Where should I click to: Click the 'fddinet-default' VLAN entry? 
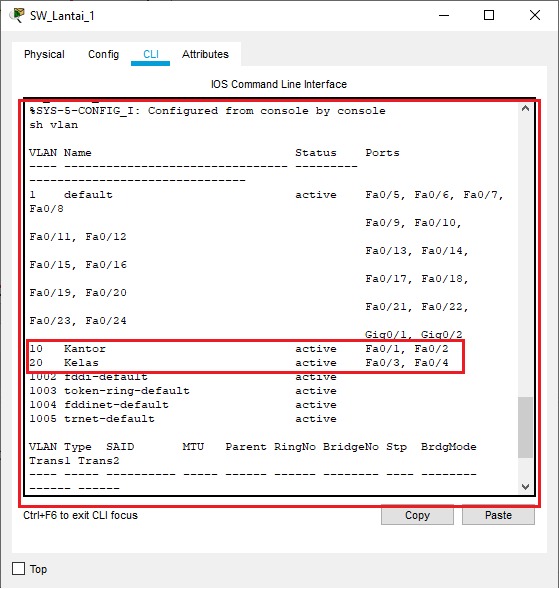click(116, 405)
